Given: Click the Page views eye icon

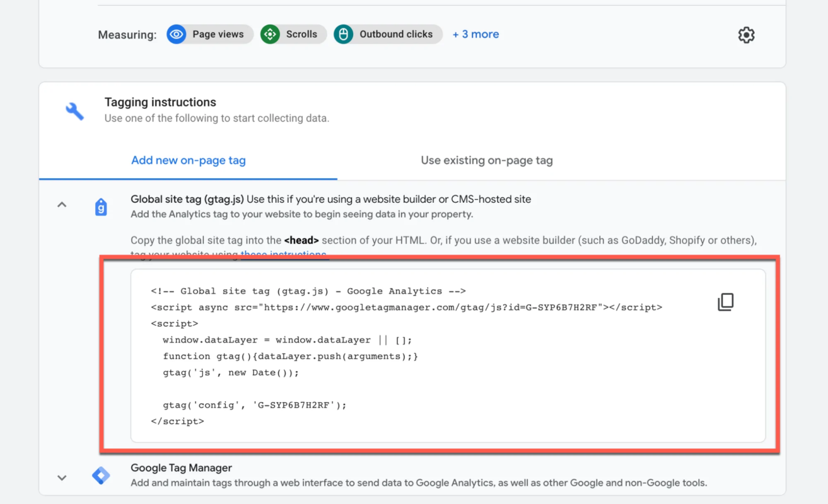Looking at the screenshot, I should (177, 34).
